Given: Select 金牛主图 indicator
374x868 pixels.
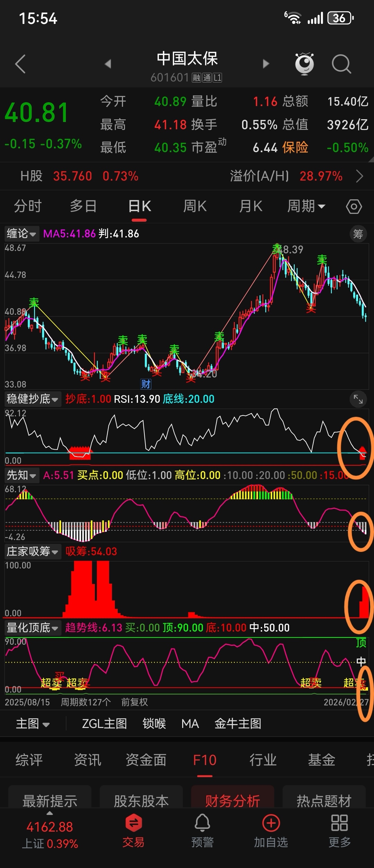Looking at the screenshot, I should (238, 724).
